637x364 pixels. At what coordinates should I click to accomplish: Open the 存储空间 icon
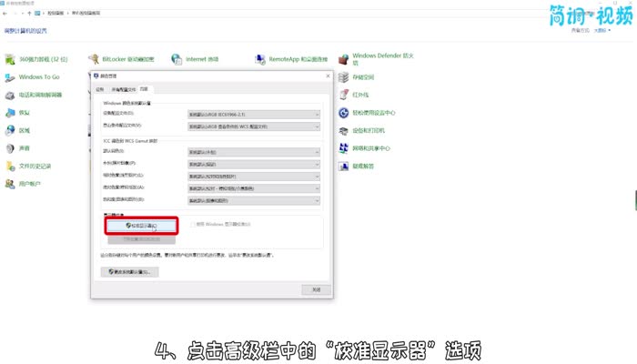[343, 77]
